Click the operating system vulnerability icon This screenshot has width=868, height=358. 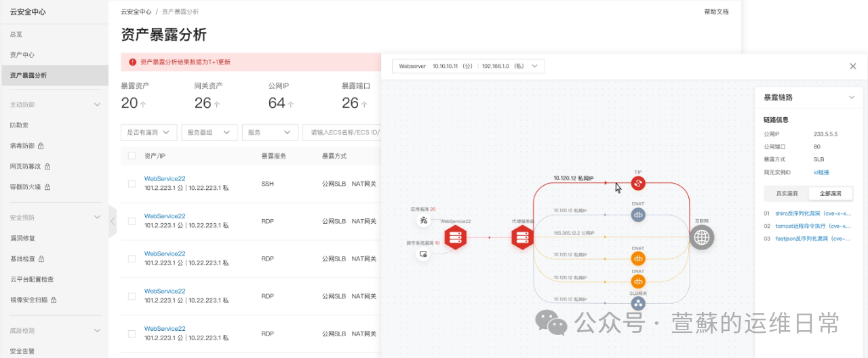(x=424, y=254)
